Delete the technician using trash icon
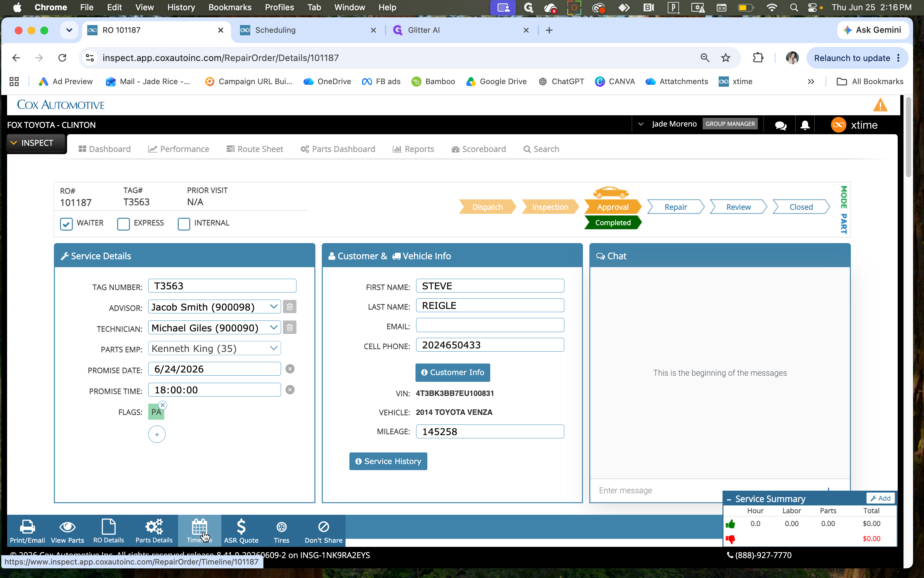This screenshot has width=924, height=578. tap(290, 328)
